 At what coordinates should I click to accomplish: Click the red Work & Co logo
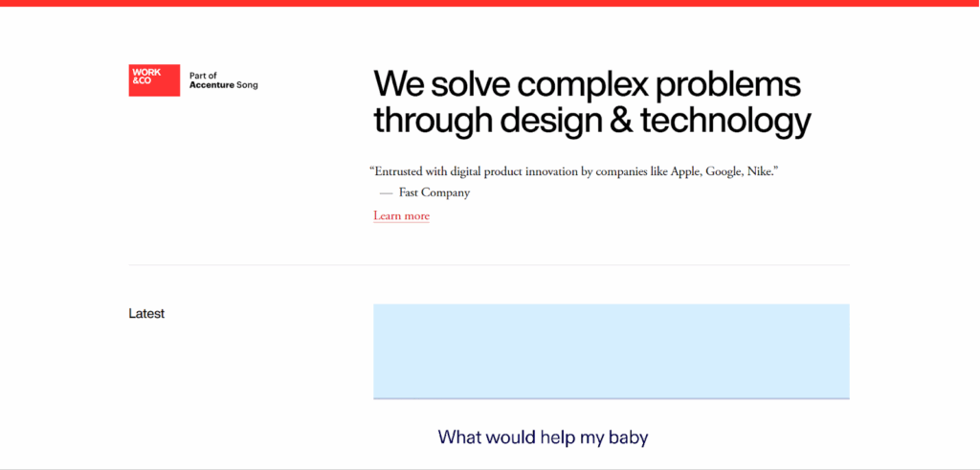click(x=154, y=80)
